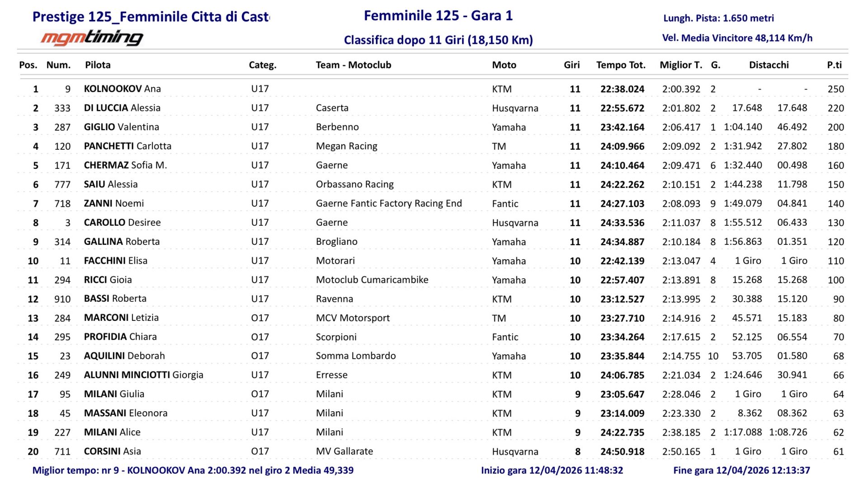Click the Tempo Tot. column header
The image size is (868, 490).
point(620,65)
